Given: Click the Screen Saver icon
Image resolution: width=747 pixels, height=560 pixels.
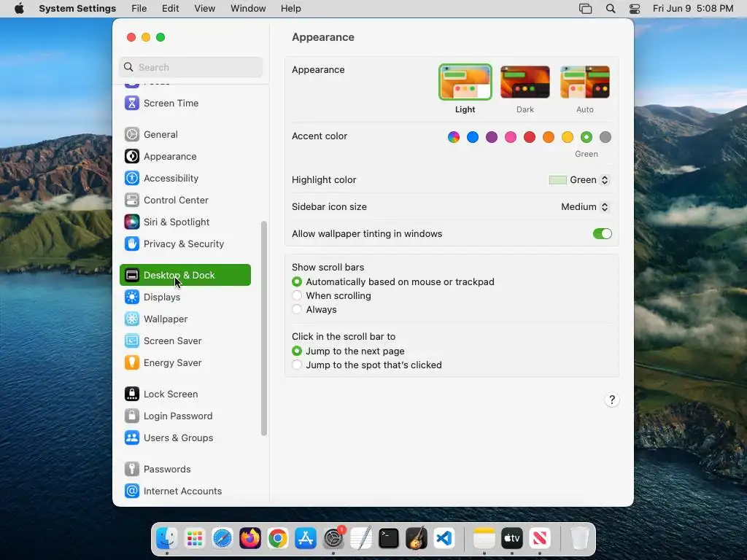Looking at the screenshot, I should (x=132, y=341).
